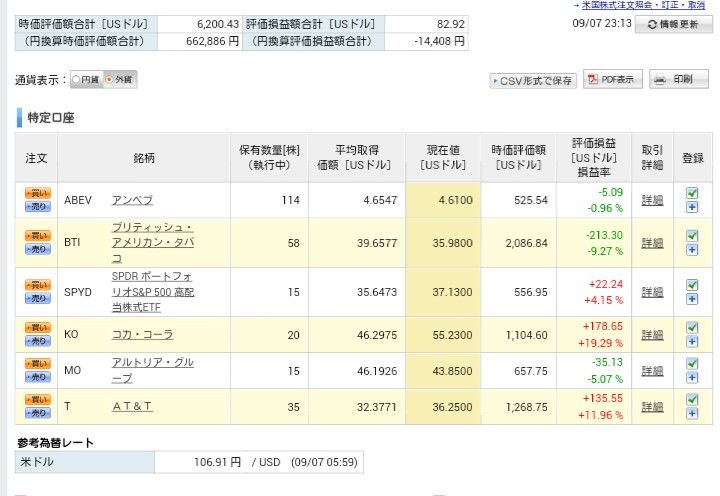The width and height of the screenshot is (720, 496).
Task: Click the KO current price 55.2300
Action: [x=452, y=335]
